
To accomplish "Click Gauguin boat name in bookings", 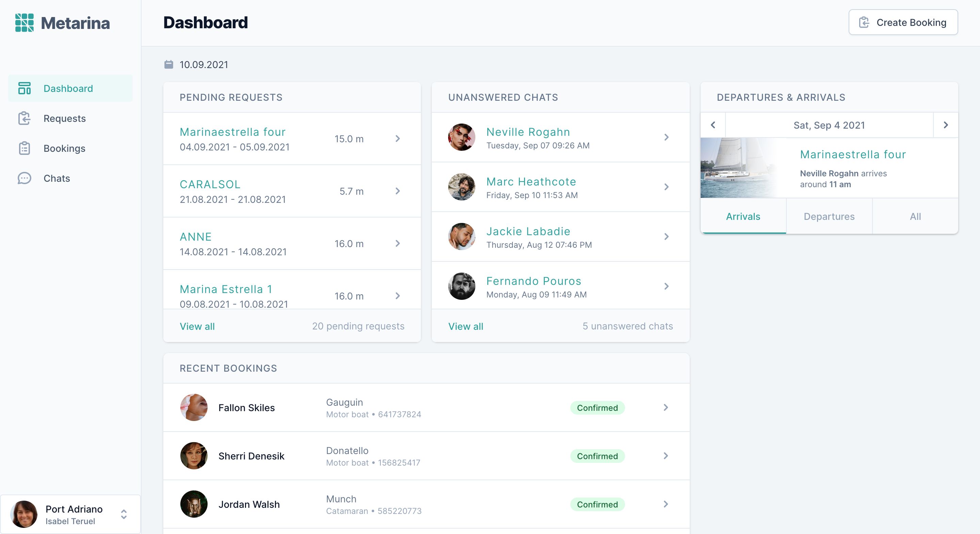I will (344, 402).
